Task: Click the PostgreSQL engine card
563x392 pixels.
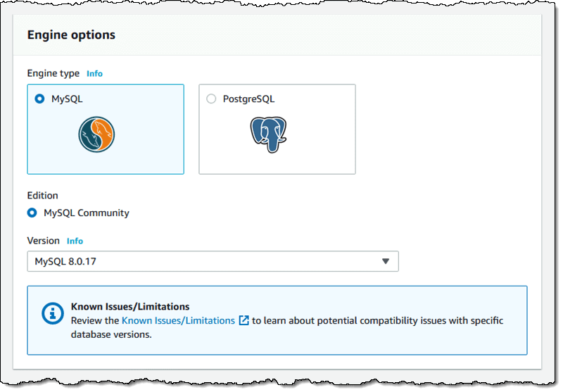Action: coord(277,129)
